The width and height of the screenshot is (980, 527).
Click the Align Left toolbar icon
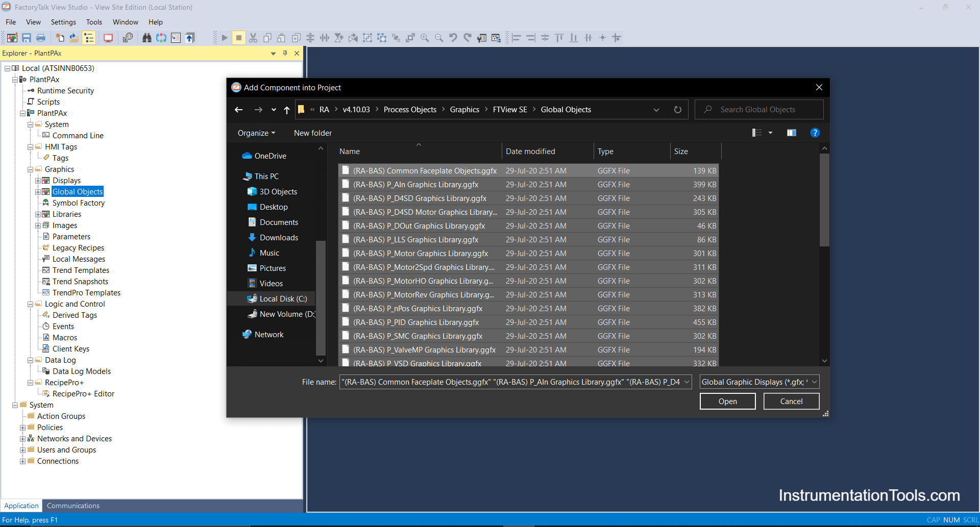pos(517,38)
